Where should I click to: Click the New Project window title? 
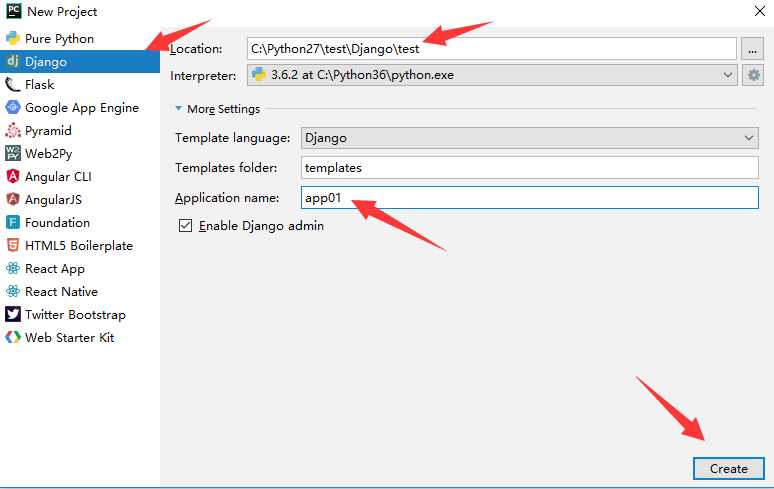(62, 11)
